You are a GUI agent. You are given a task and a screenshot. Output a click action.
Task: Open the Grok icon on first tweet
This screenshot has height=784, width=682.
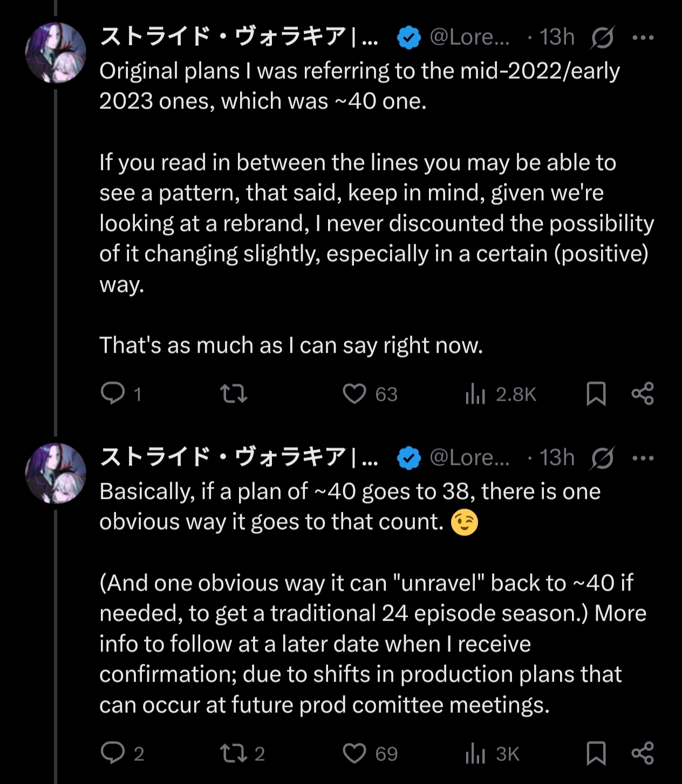pyautogui.click(x=602, y=38)
